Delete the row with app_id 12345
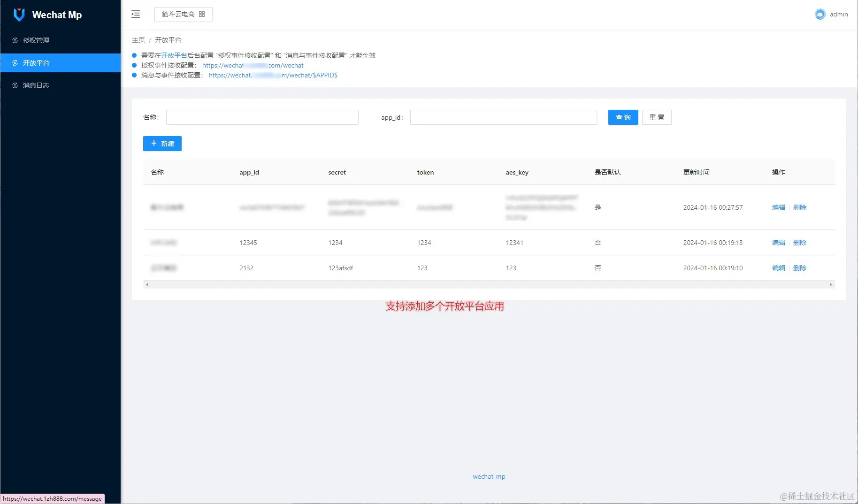 tap(800, 243)
